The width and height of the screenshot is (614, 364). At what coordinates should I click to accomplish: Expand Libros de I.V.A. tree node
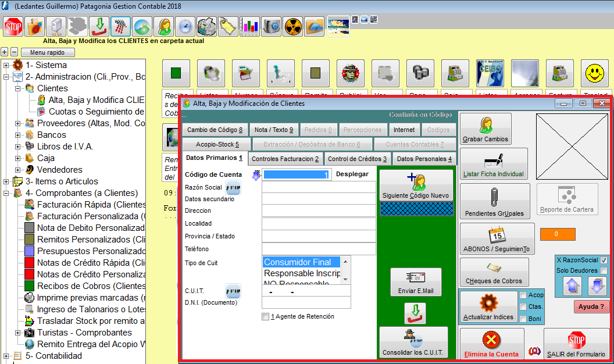click(x=17, y=147)
